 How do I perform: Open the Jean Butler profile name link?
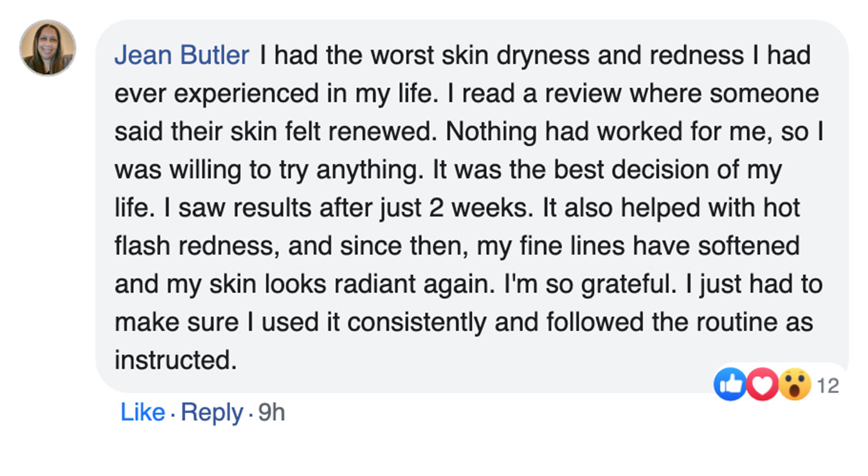tap(181, 55)
